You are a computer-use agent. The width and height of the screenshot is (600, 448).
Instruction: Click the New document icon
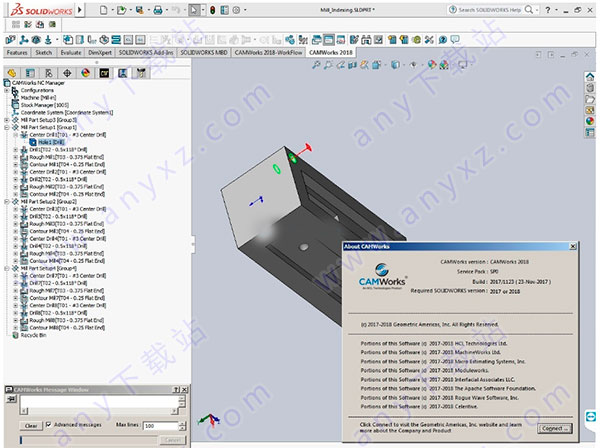coord(103,10)
